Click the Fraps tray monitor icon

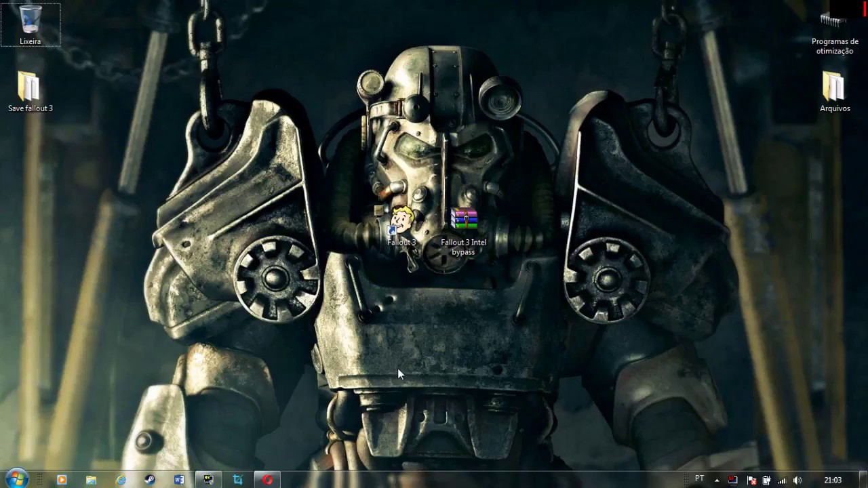tap(733, 480)
